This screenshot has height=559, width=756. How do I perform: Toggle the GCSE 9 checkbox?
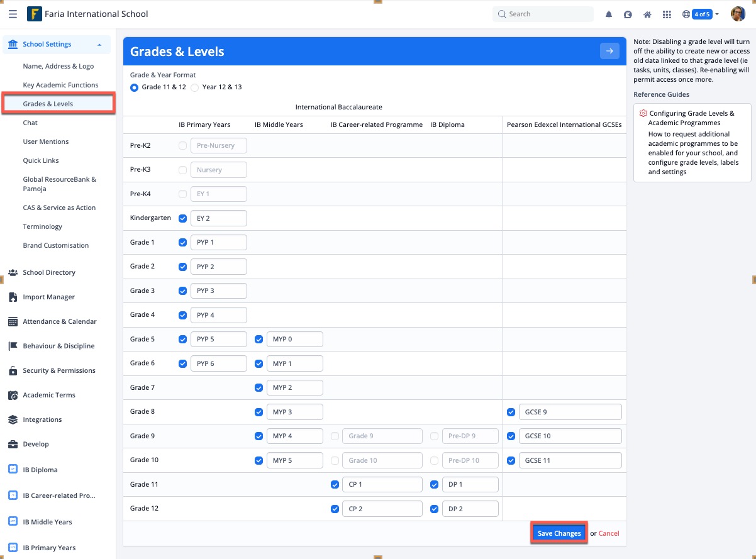pos(511,412)
